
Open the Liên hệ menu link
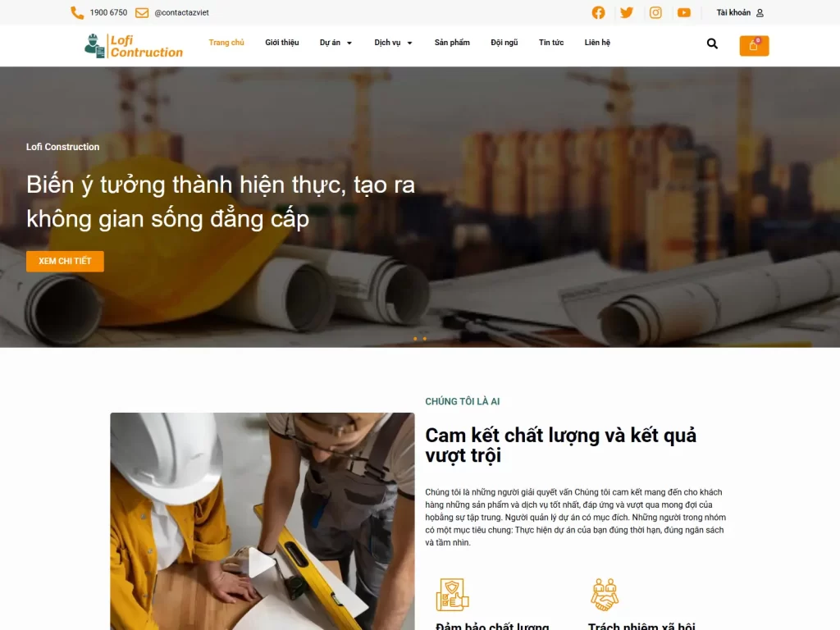(x=597, y=43)
